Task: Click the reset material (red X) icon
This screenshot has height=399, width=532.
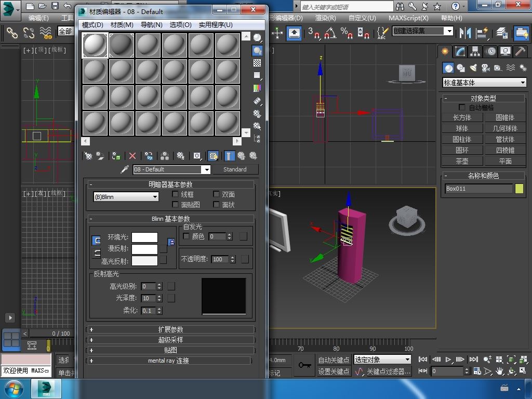Action: (132, 156)
